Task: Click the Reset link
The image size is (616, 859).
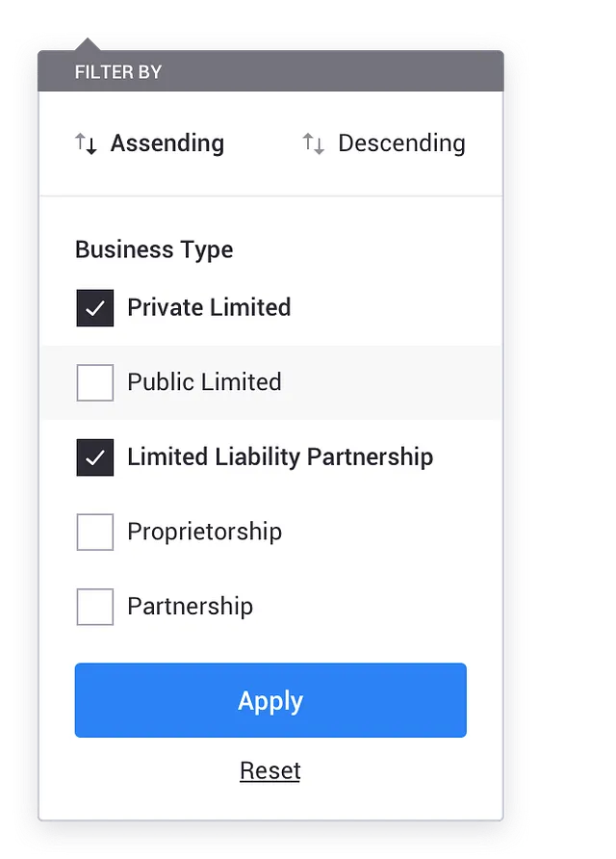Action: [270, 770]
